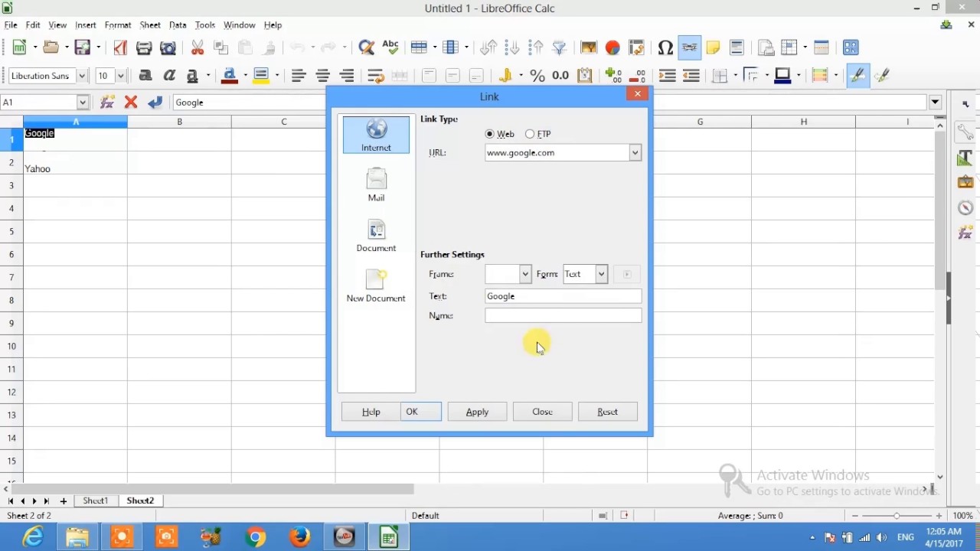Open the Sheet menu
The width and height of the screenshot is (980, 551).
coord(150,25)
